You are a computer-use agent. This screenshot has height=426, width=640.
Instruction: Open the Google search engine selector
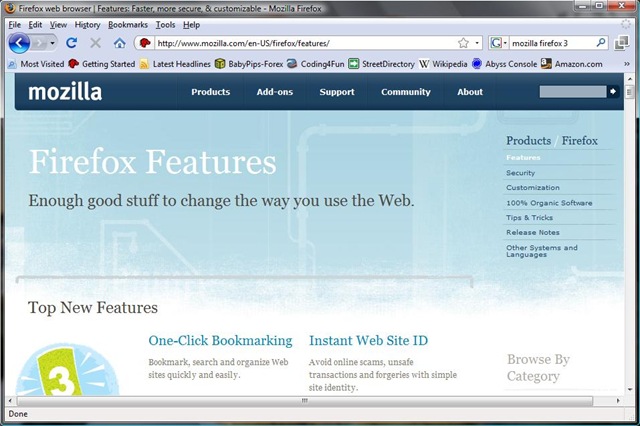tap(498, 43)
